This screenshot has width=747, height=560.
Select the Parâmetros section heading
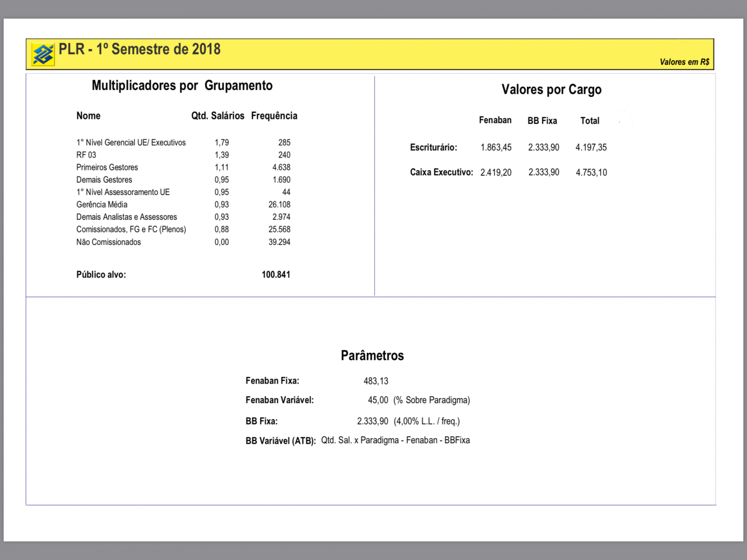tap(372, 356)
